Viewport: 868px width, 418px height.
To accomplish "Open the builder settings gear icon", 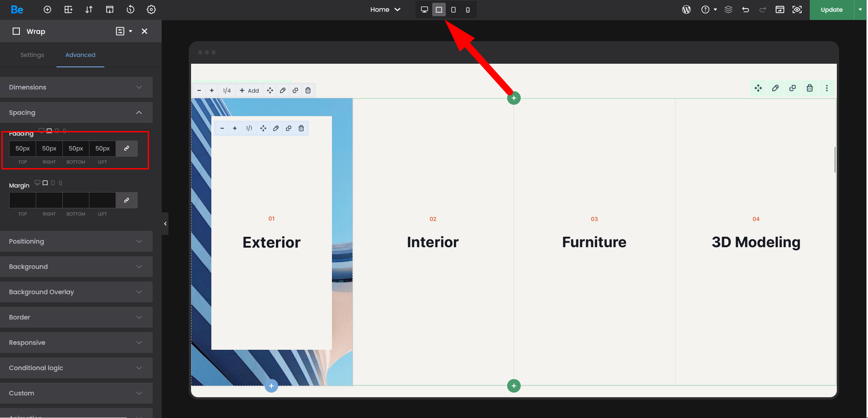I will pyautogui.click(x=151, y=9).
